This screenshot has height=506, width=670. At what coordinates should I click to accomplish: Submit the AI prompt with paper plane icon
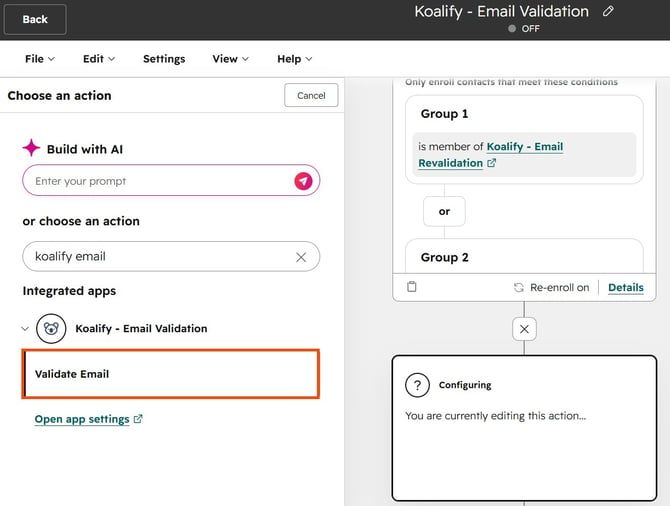[x=303, y=181]
